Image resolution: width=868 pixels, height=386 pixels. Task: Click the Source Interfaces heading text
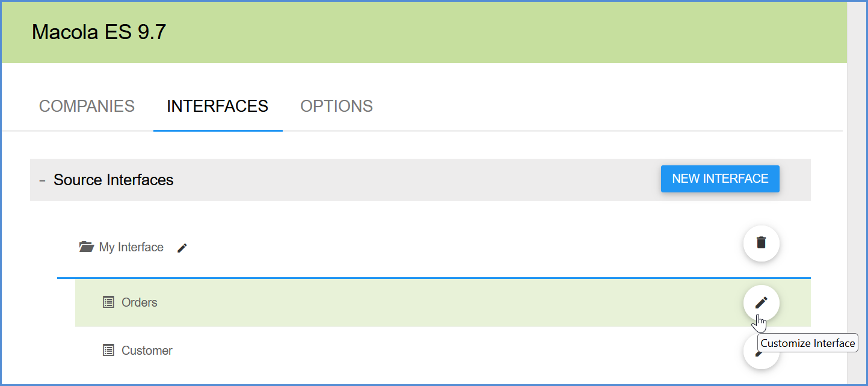coord(113,180)
